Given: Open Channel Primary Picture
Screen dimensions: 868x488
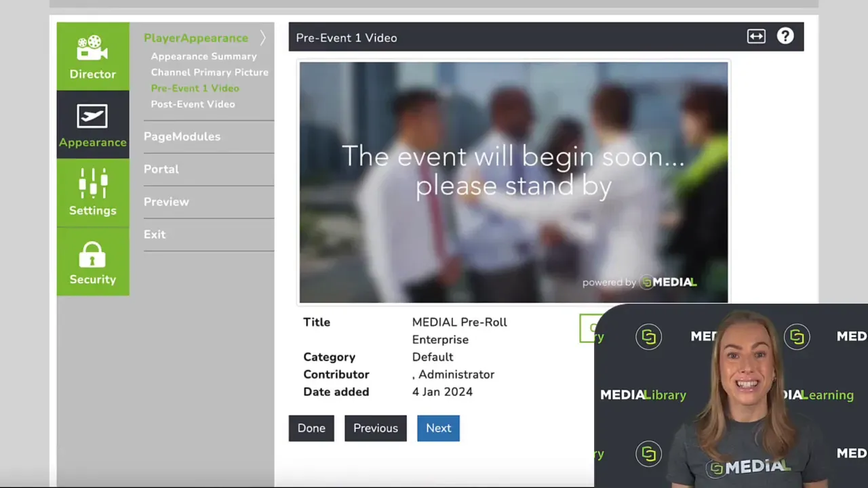Looking at the screenshot, I should point(210,72).
